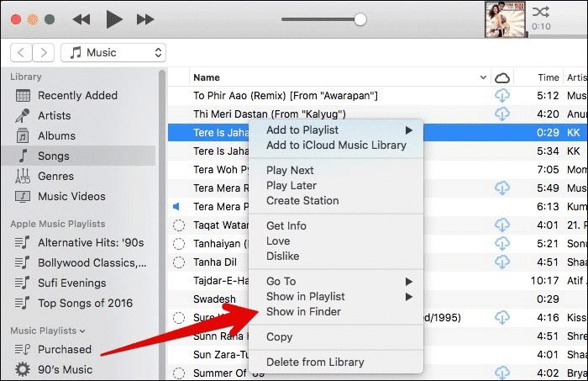588x381 pixels.
Task: Choose Dislike in context menu
Action: (x=336, y=256)
